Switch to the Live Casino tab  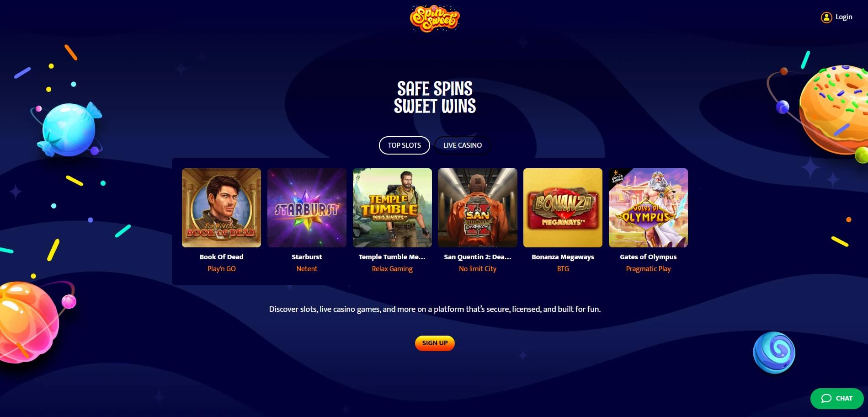tap(463, 145)
